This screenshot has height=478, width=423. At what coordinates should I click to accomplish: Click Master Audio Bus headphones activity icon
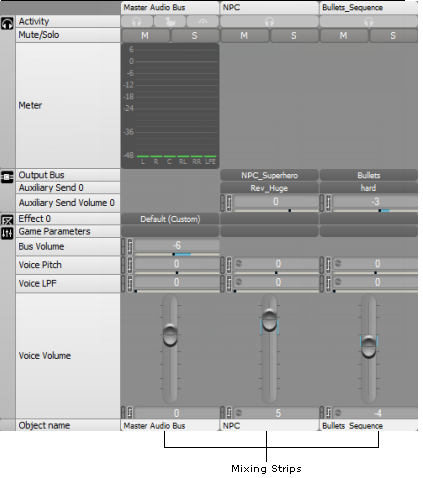click(137, 22)
